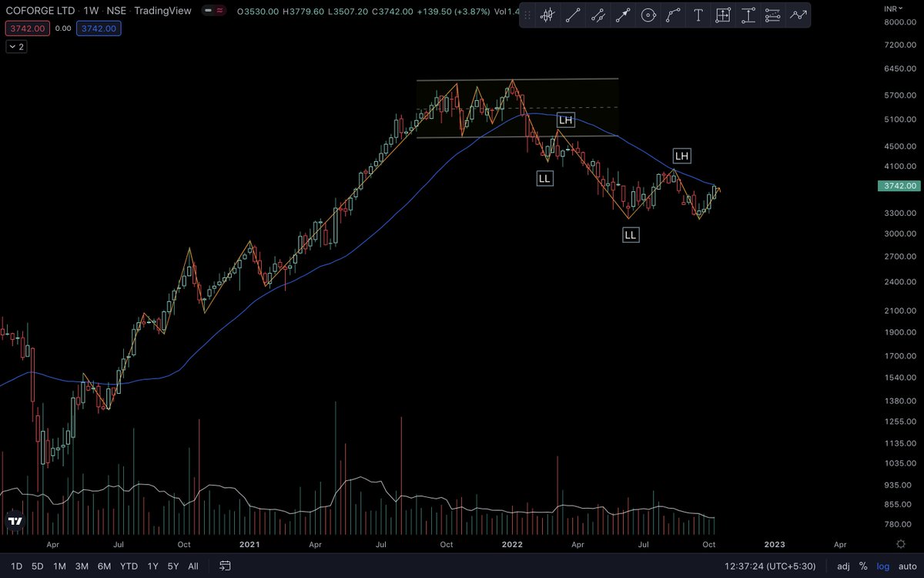
Task: Select the LH label near 4100 level
Action: click(x=682, y=156)
